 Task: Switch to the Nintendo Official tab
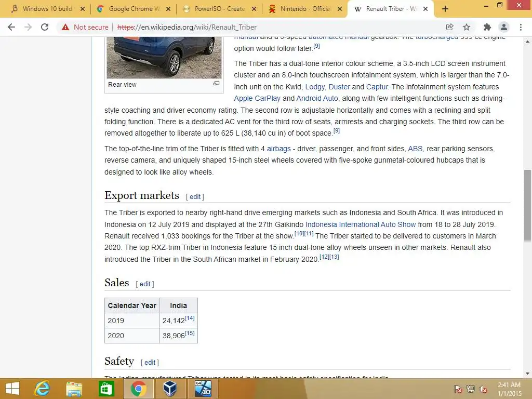tap(305, 9)
